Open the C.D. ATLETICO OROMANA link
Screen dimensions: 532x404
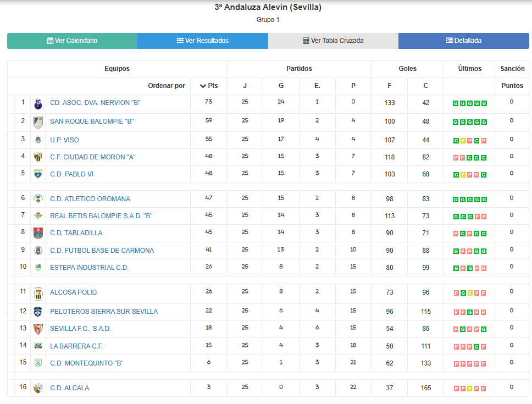pos(90,199)
